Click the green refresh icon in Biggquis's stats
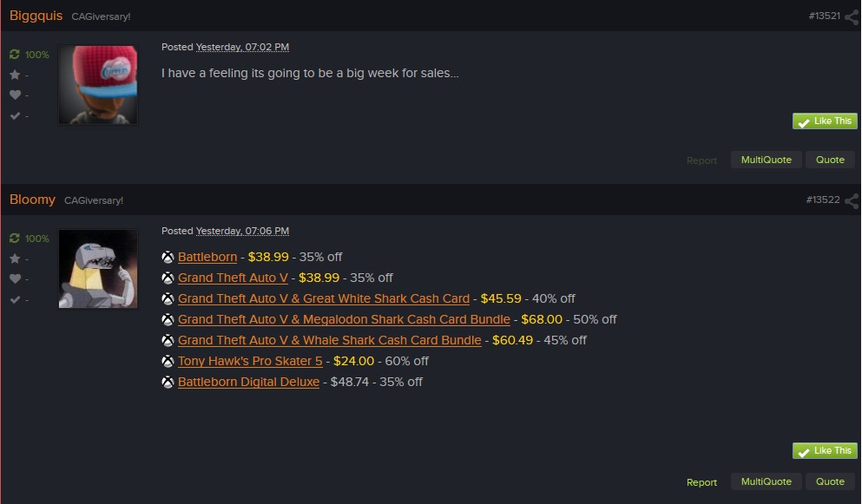 coord(14,54)
